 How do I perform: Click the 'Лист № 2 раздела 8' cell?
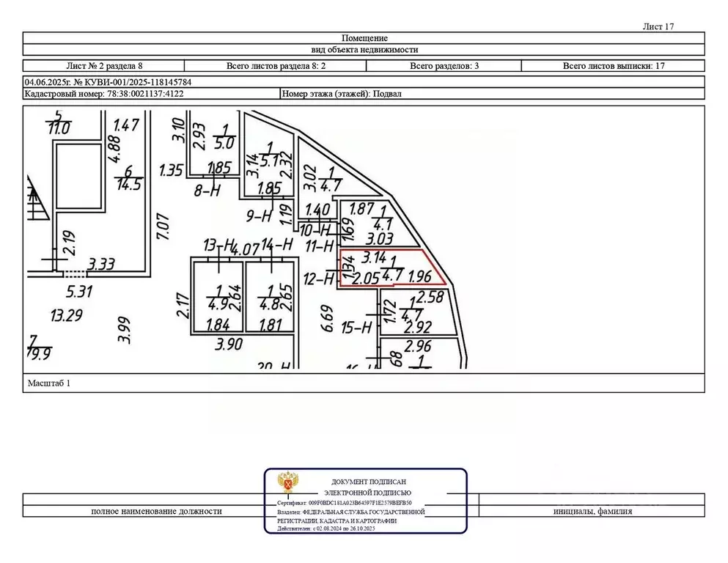103,66
